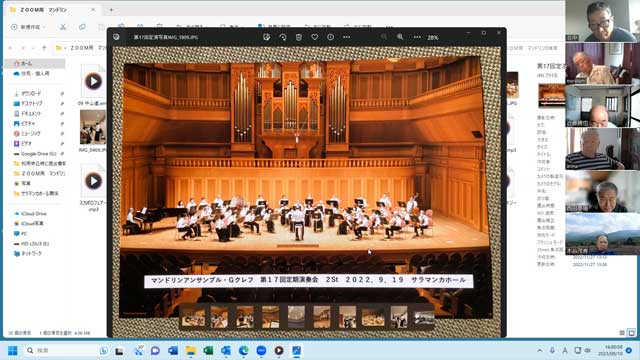This screenshot has width=640, height=360.
Task: Open image editor in Photos toolbar
Action: click(x=267, y=37)
